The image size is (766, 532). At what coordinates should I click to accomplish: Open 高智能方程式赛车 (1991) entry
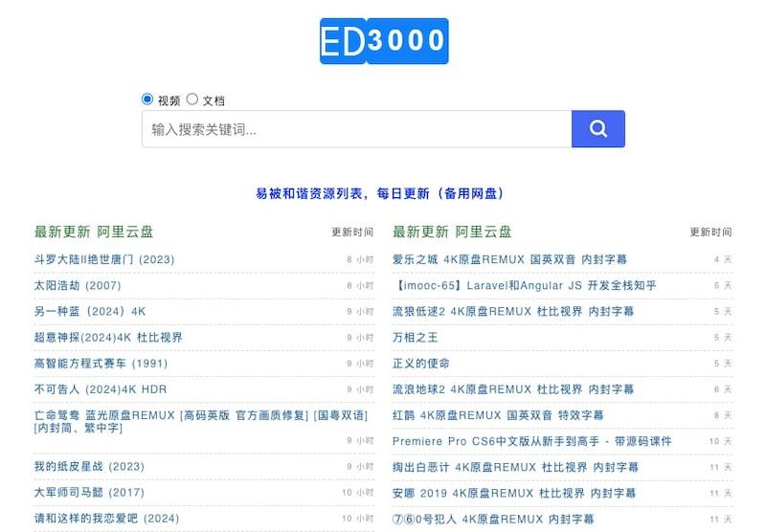[101, 364]
